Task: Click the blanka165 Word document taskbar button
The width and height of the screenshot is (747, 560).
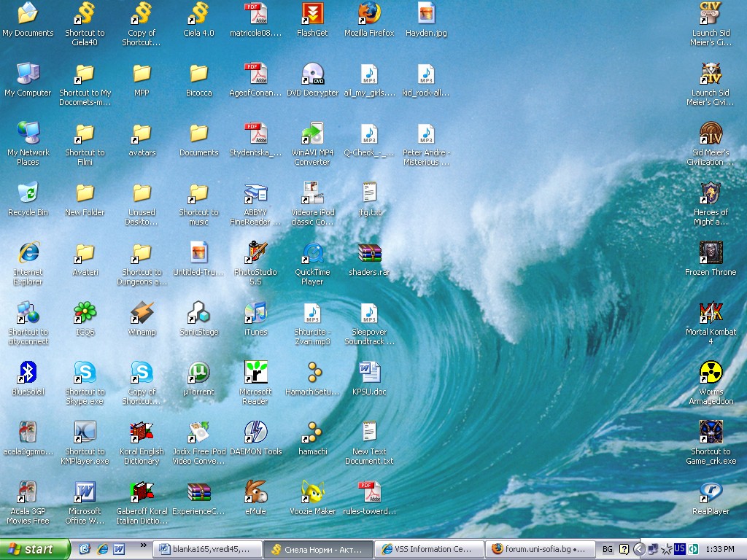Action: click(x=207, y=549)
